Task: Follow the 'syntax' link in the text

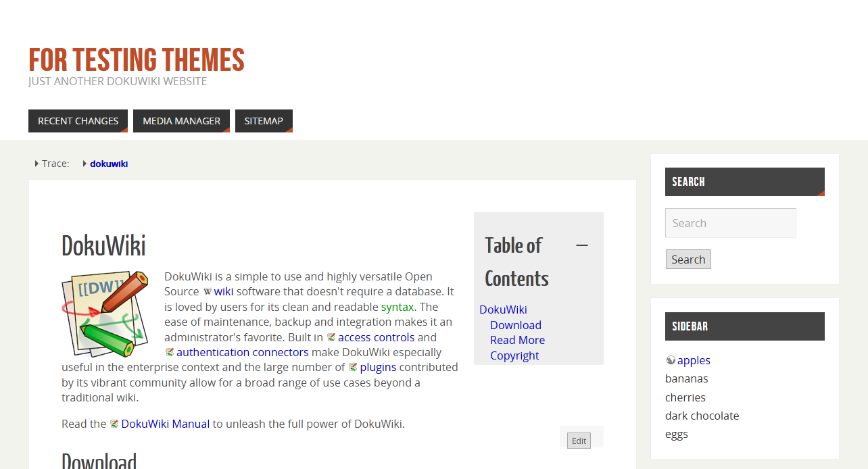Action: pyautogui.click(x=397, y=306)
